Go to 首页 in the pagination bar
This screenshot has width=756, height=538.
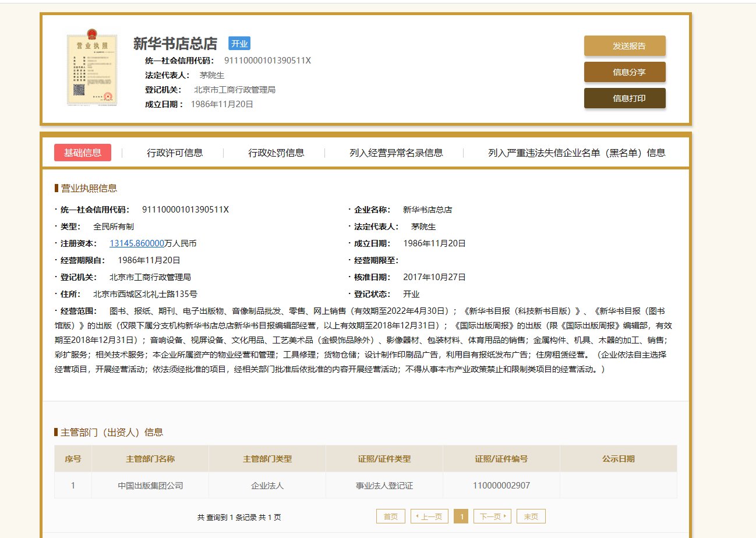click(x=390, y=516)
